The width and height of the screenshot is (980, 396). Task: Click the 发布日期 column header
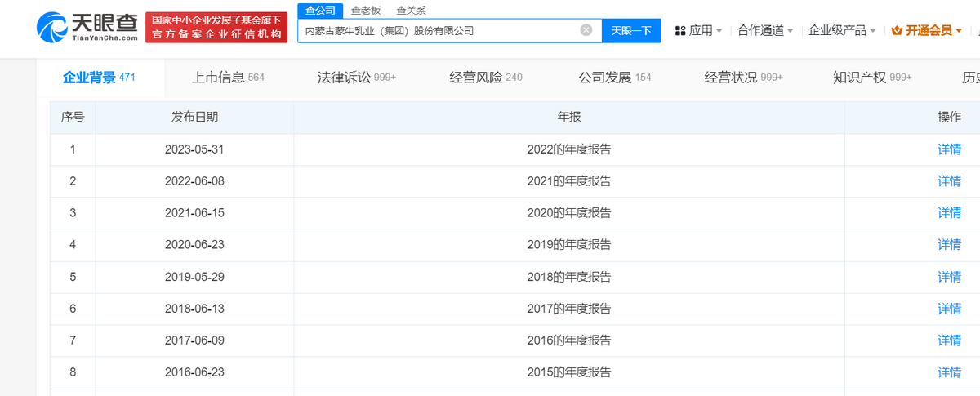click(194, 118)
